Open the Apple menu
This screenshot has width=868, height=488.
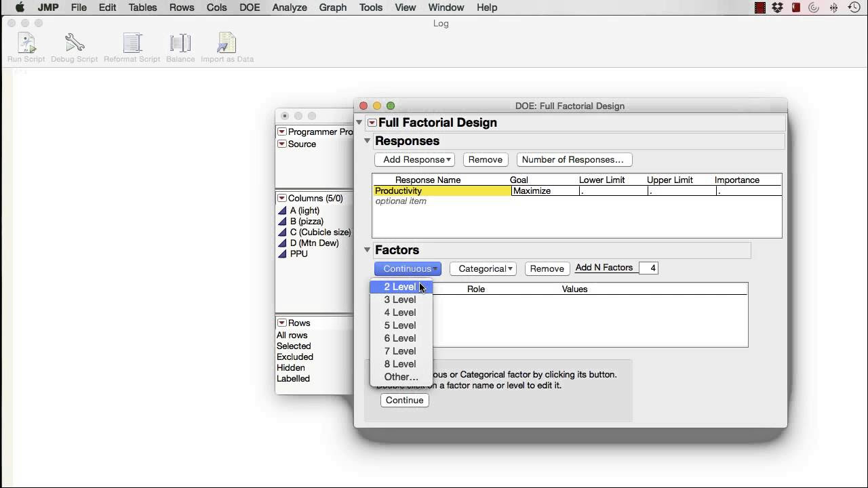(x=20, y=7)
